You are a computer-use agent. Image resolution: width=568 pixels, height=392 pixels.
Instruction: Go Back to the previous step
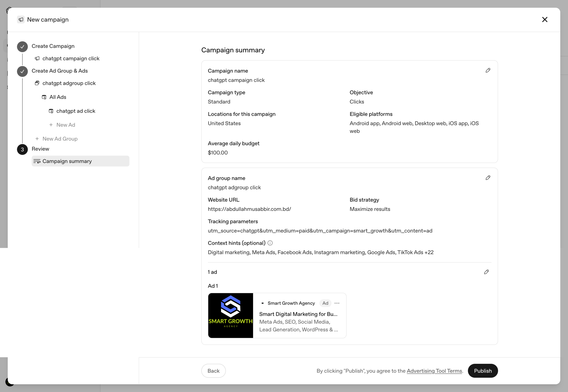(213, 371)
